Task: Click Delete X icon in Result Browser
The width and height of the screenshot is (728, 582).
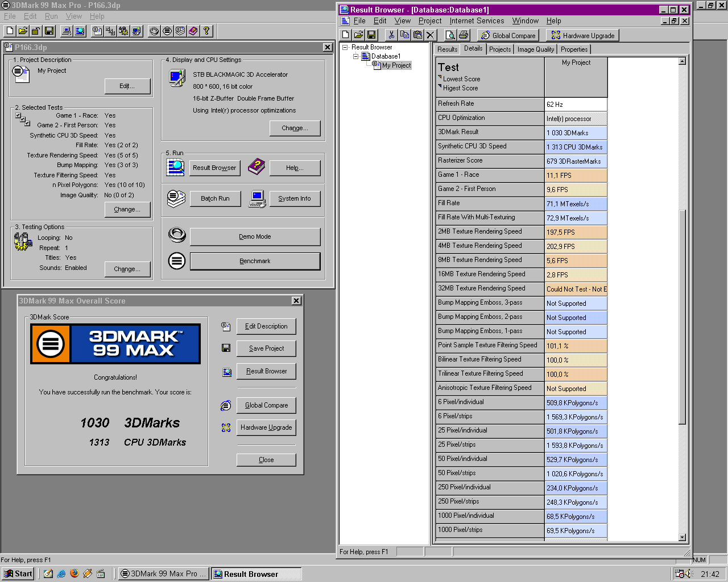Action: click(x=431, y=35)
